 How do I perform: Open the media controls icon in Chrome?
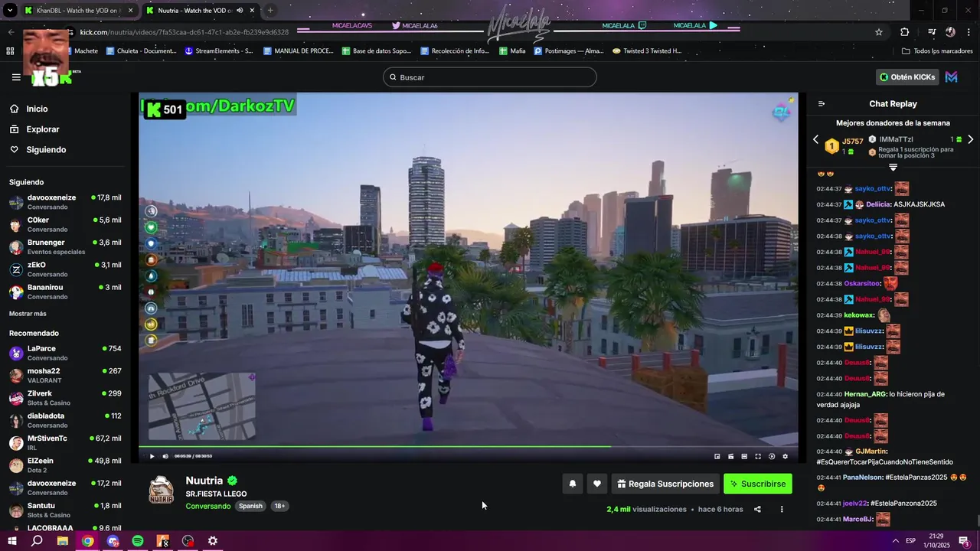(x=932, y=32)
